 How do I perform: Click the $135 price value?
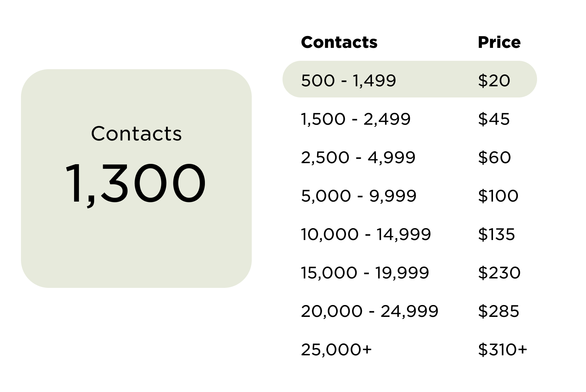496,234
